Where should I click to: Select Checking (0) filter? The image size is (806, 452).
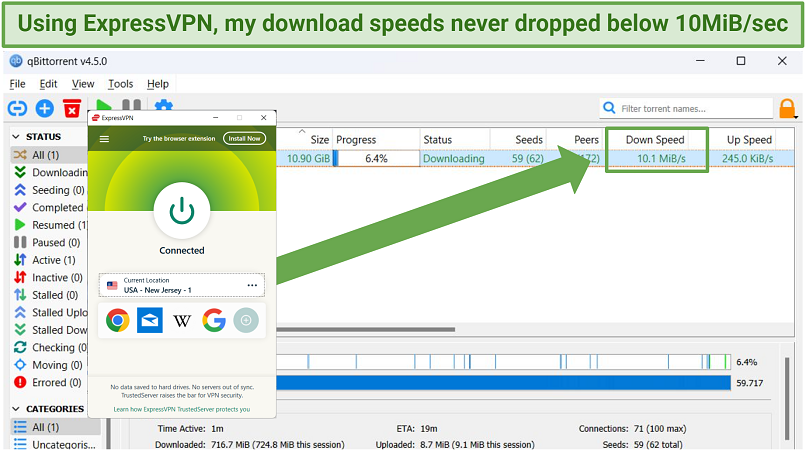coord(49,347)
